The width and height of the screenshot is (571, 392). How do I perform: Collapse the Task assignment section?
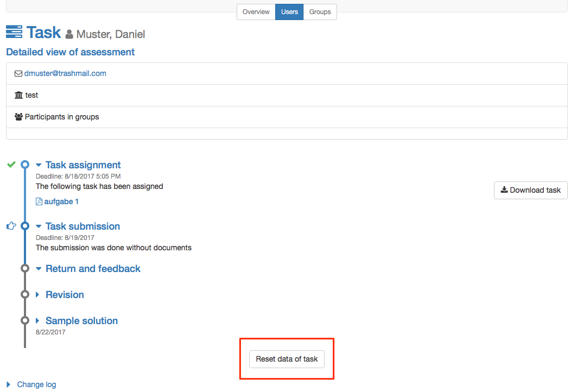39,165
